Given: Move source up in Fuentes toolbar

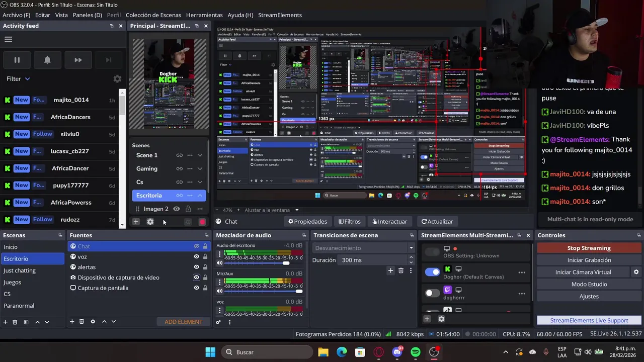Looking at the screenshot, I should (104, 322).
